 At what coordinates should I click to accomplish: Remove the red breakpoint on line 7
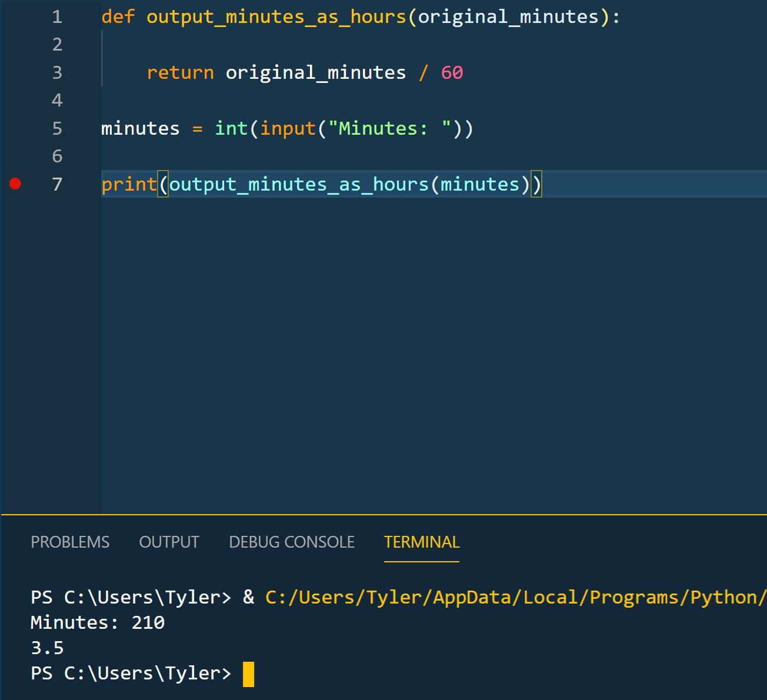point(16,184)
